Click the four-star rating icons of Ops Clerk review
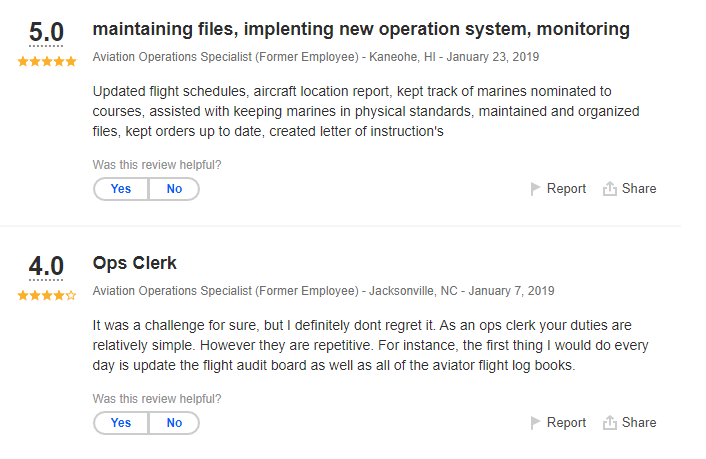Viewport: 706px width, 459px height. pos(46,296)
